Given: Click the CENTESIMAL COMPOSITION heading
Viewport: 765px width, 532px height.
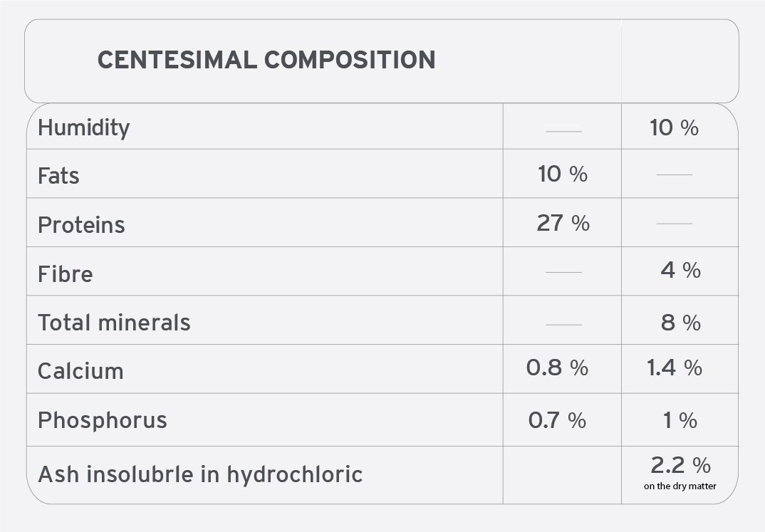Looking at the screenshot, I should click(266, 60).
